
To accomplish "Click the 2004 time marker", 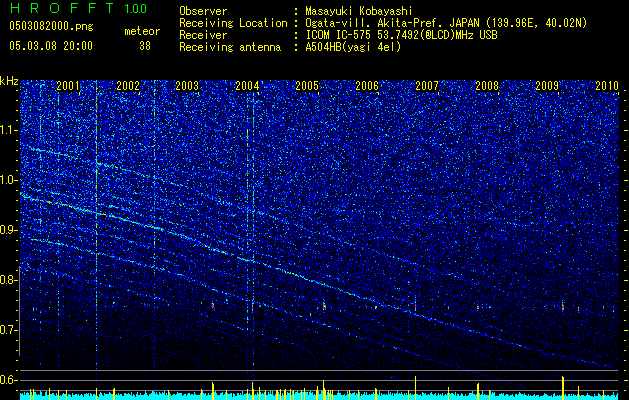I will click(x=248, y=85).
